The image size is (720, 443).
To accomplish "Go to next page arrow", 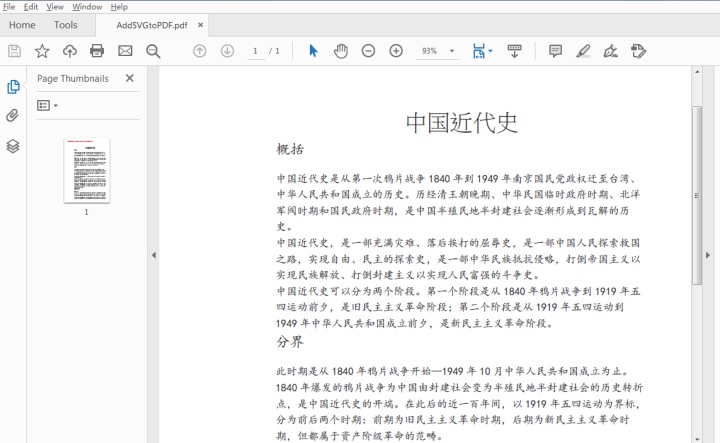I will coord(227,50).
